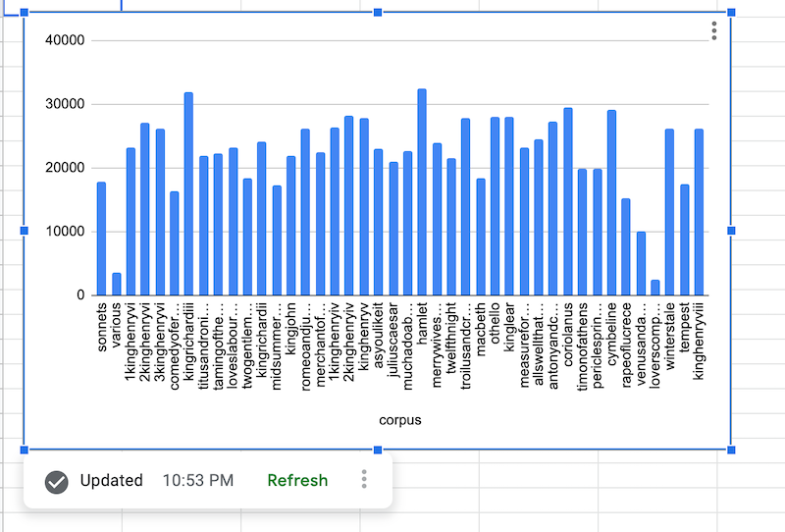This screenshot has width=785, height=532.
Task: Select the corpus horizontal axis title
Action: (x=400, y=420)
